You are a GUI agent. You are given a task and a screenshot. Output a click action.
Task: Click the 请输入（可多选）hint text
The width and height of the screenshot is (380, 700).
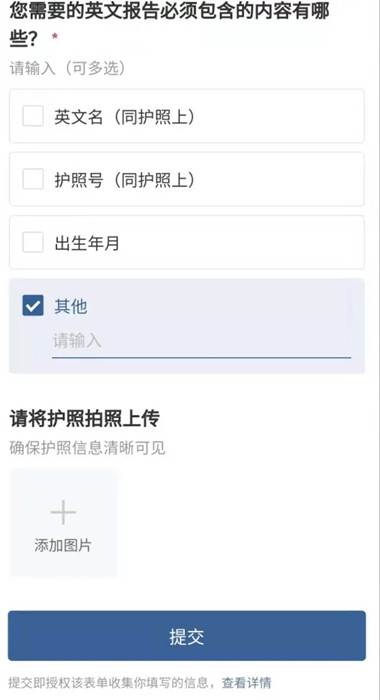tap(67, 68)
